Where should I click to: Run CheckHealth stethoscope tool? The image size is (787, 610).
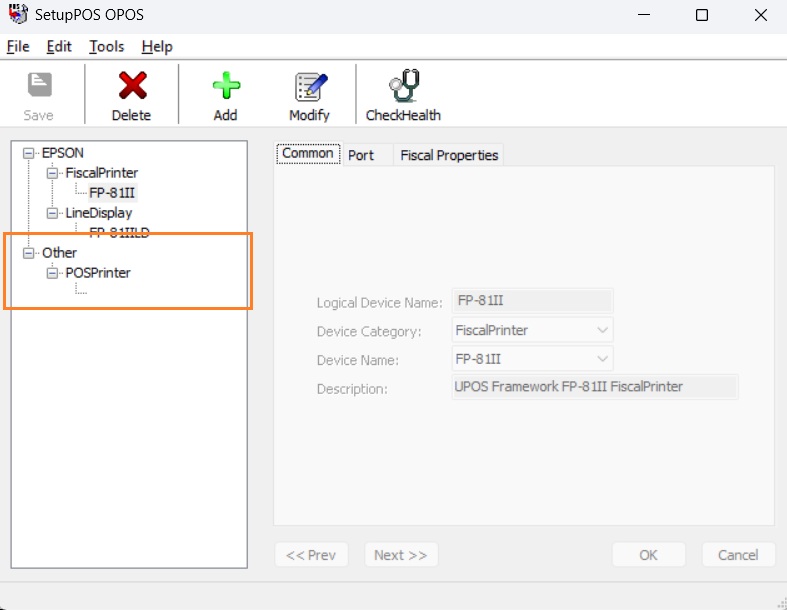[x=403, y=95]
